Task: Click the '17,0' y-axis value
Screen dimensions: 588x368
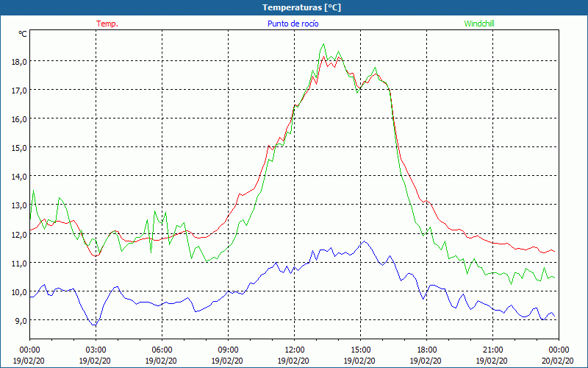Action: coord(19,91)
